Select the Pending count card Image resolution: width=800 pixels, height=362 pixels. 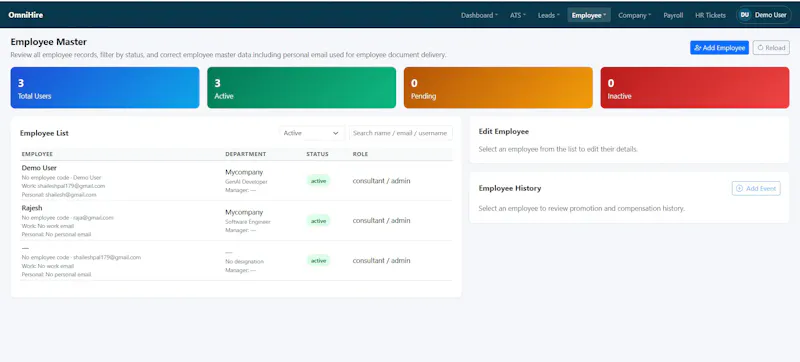(x=498, y=88)
